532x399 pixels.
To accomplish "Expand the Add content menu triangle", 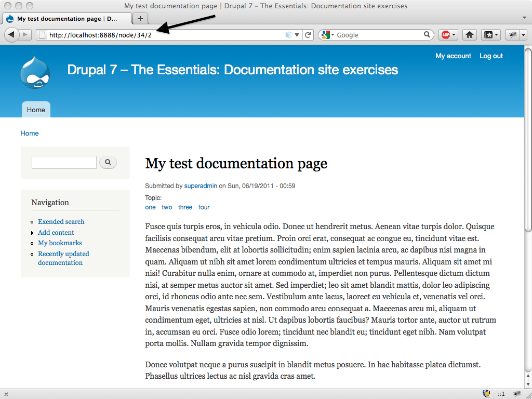I will click(32, 233).
